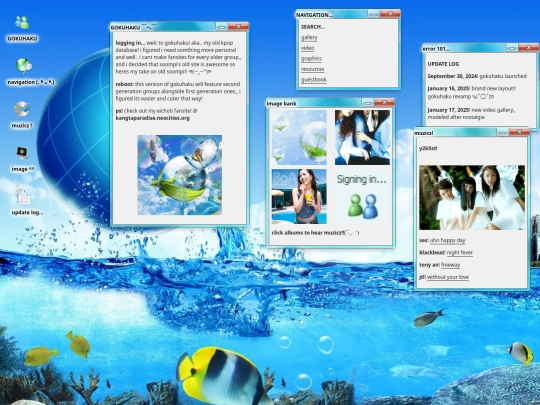The image size is (540, 405).
Task: Click the September 30, 2024 log entry
Action: [x=477, y=76]
